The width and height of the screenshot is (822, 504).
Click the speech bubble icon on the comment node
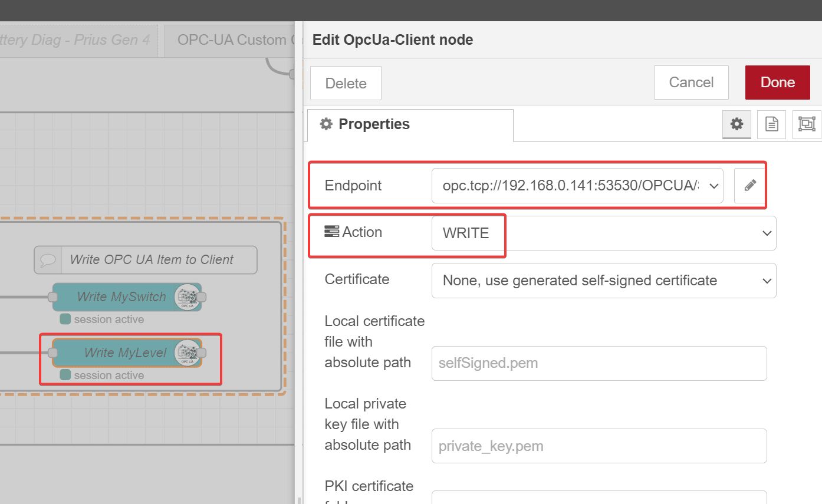[49, 259]
